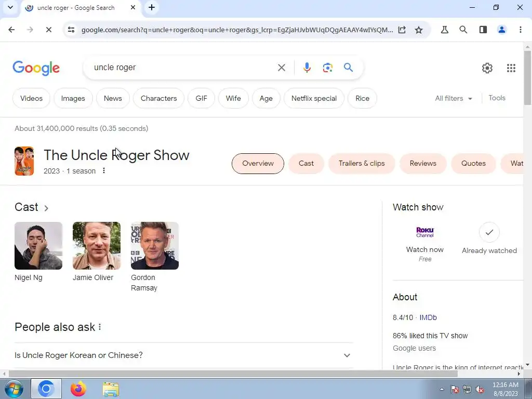Open Gordon Ramsay cast photo
The width and height of the screenshot is (532, 399).
(155, 246)
